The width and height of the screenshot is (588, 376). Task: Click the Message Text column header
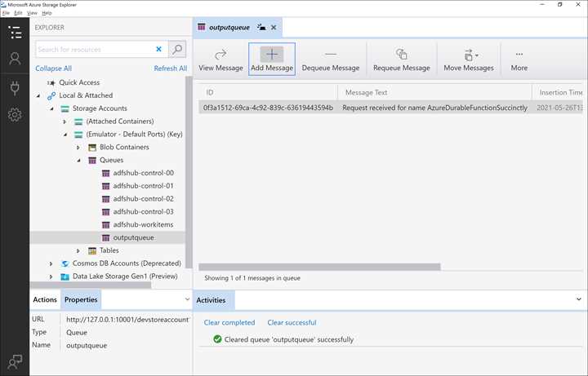click(x=434, y=92)
